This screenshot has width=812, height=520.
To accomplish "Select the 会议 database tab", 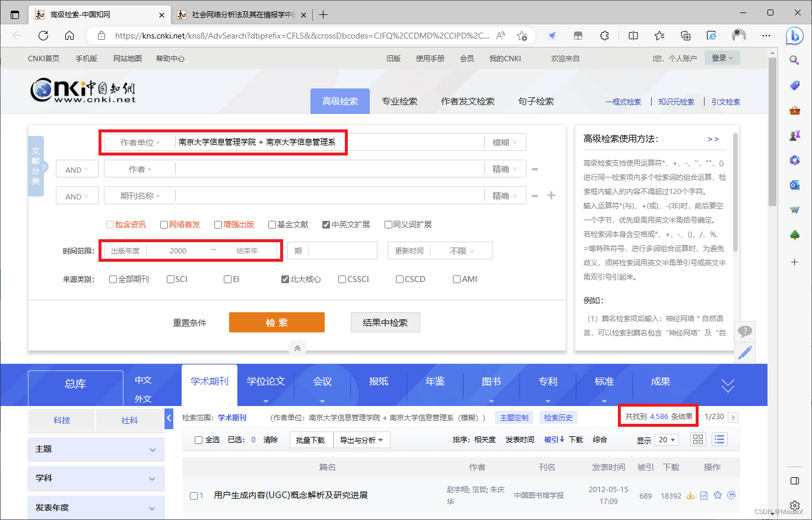I will [322, 382].
